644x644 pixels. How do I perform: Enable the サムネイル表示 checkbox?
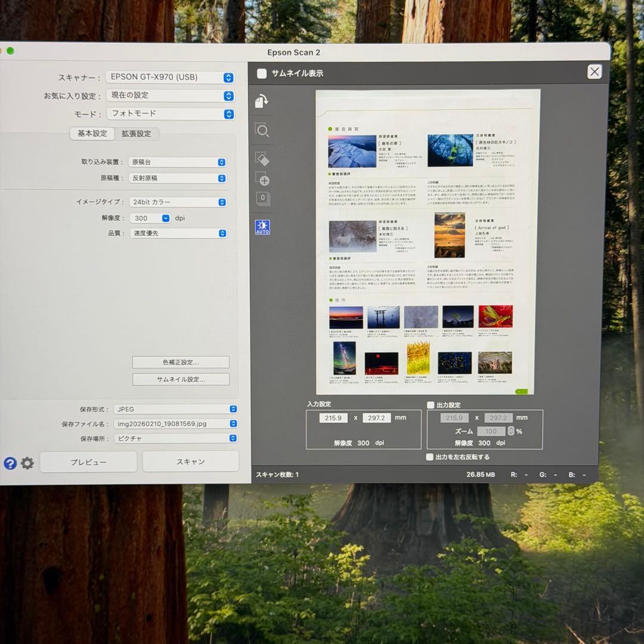click(262, 73)
